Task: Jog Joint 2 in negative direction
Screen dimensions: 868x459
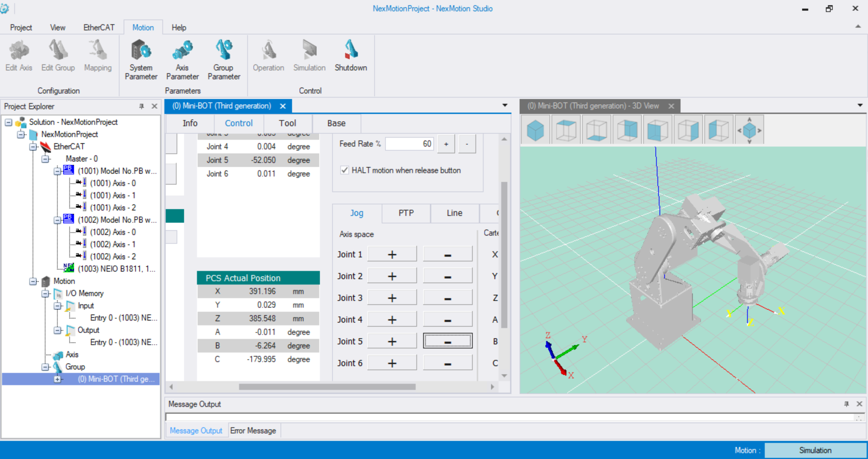Action: tap(448, 276)
